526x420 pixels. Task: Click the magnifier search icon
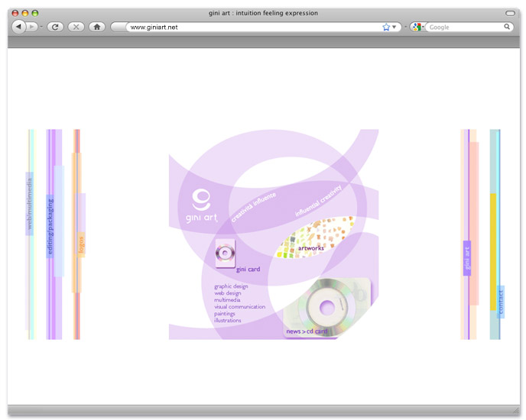pos(507,27)
